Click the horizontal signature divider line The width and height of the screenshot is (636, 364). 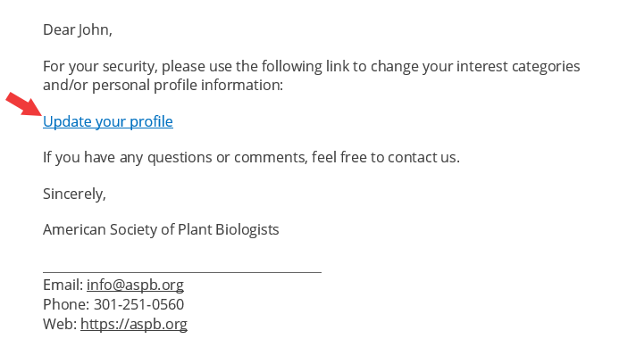coord(182,272)
